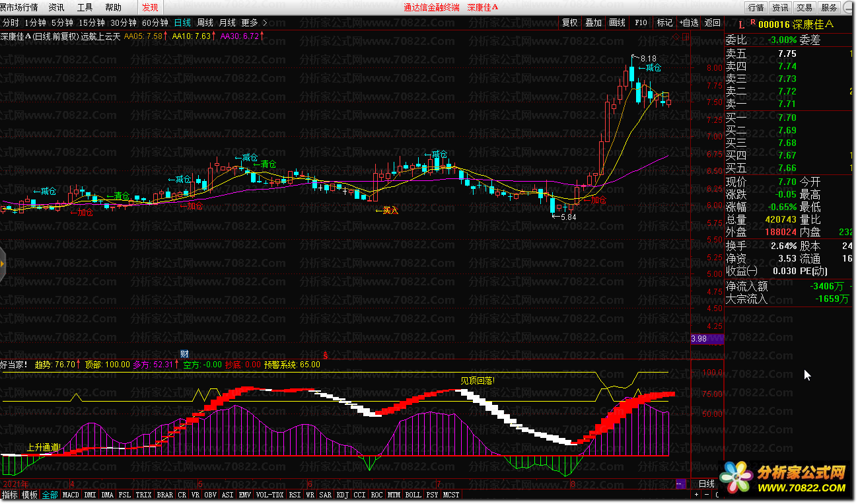Open the 发现 tab
The height and width of the screenshot is (504, 858).
tap(150, 7)
